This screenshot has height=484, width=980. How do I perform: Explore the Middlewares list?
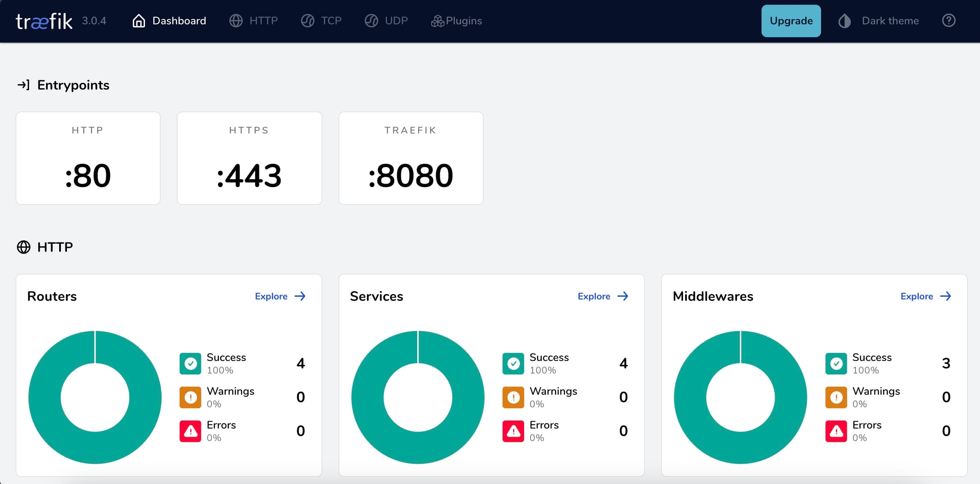coord(925,296)
